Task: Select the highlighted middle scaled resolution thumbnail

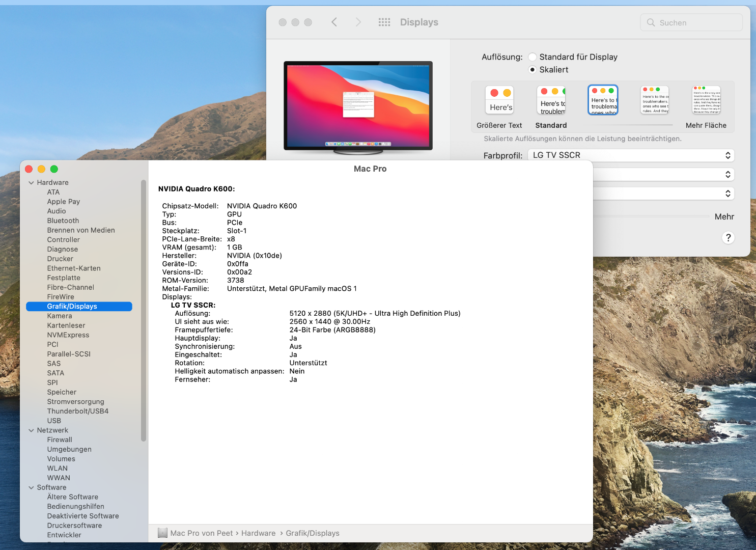Action: coord(603,100)
